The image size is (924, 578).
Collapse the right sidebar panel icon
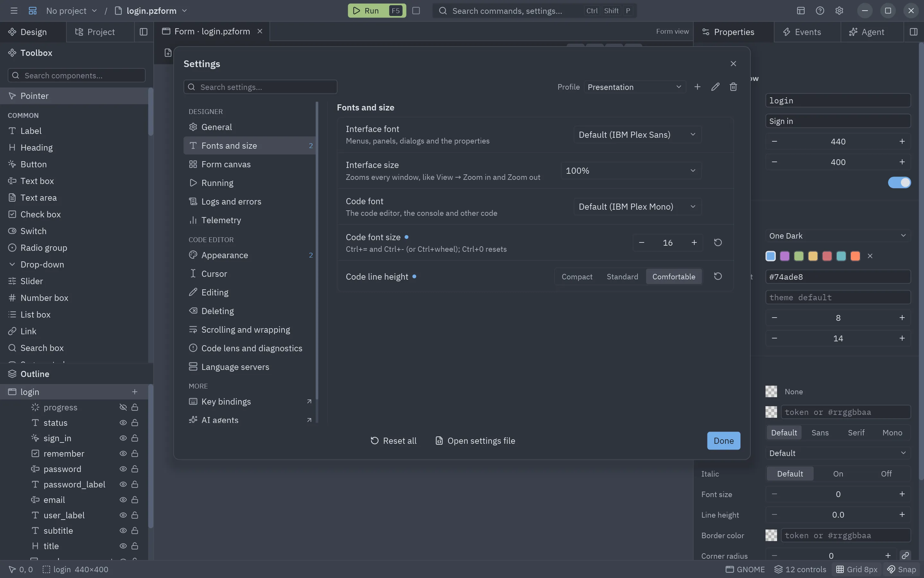point(913,32)
